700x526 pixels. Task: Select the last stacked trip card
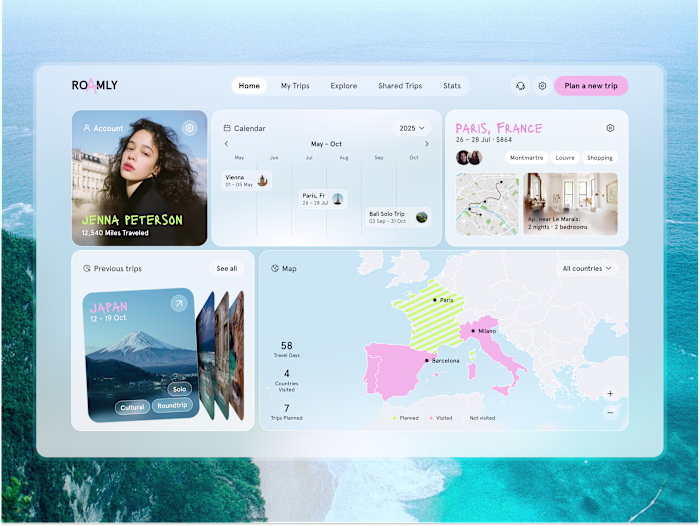tap(237, 355)
